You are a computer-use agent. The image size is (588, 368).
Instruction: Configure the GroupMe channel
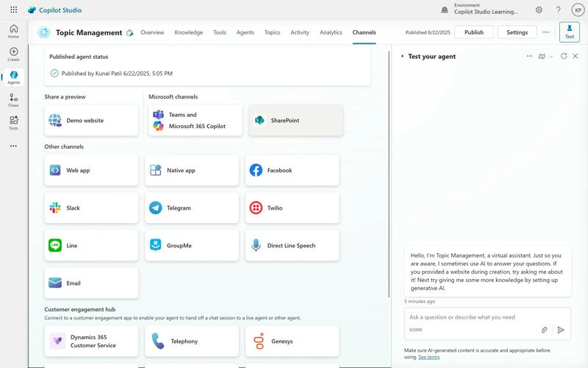192,245
